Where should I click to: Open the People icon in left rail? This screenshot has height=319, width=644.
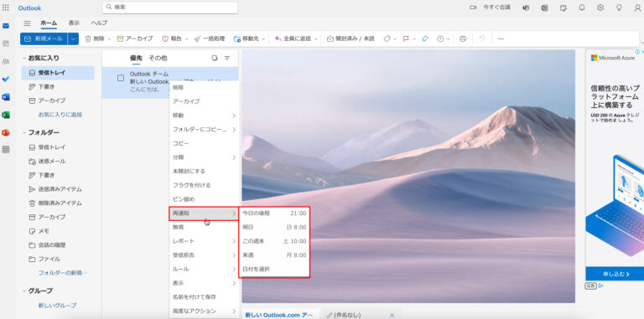[6, 61]
